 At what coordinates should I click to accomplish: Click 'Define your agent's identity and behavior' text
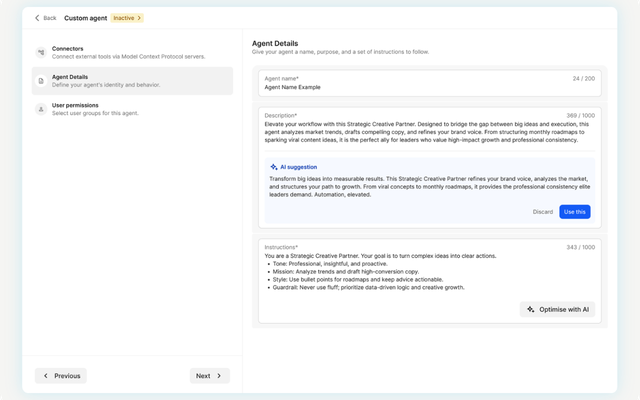point(106,85)
